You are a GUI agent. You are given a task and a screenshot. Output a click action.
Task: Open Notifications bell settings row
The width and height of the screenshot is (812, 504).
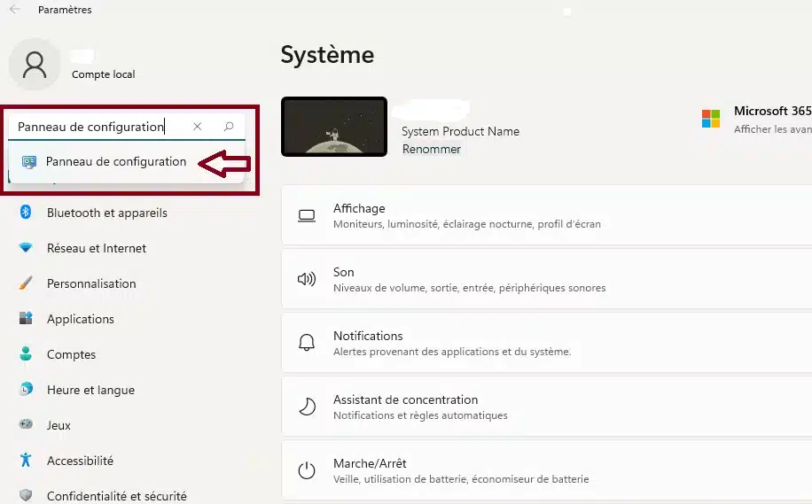[545, 343]
